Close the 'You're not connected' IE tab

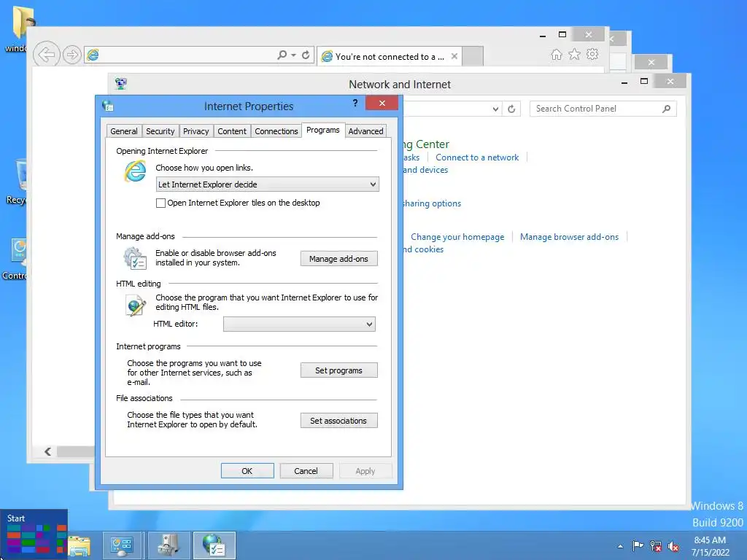pyautogui.click(x=454, y=56)
